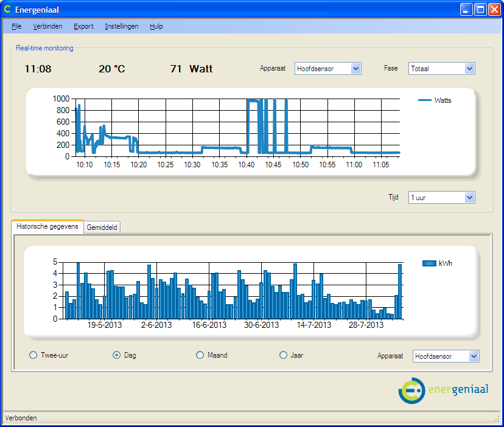Click the kWh legend color swatch
The height and width of the screenshot is (427, 504).
click(429, 263)
